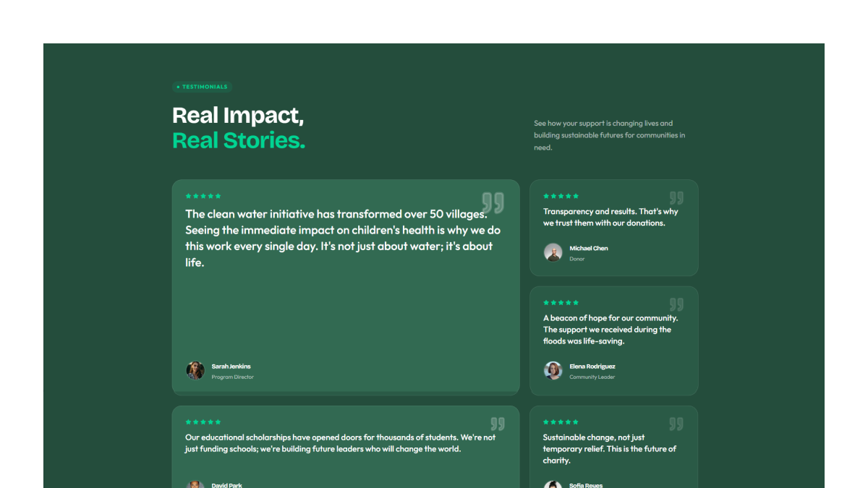The image size is (868, 488).
Task: Click Elena Rodriguez's avatar image
Action: click(x=553, y=370)
